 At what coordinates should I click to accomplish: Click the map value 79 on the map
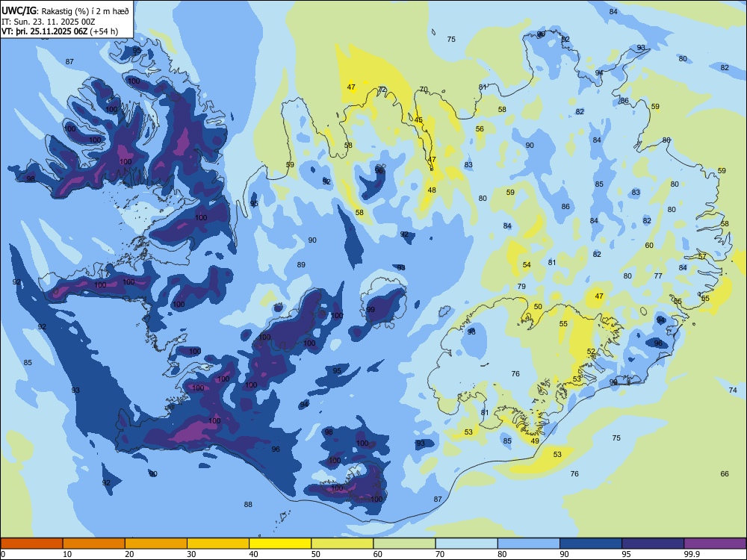tap(521, 286)
